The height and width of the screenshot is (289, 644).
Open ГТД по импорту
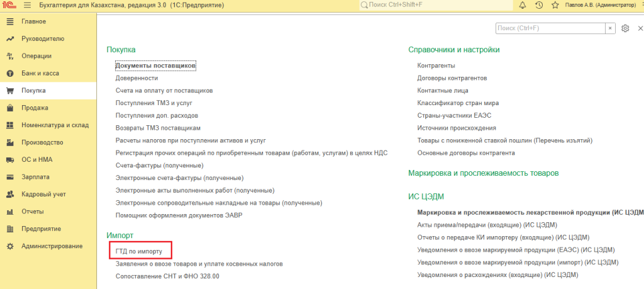139,251
